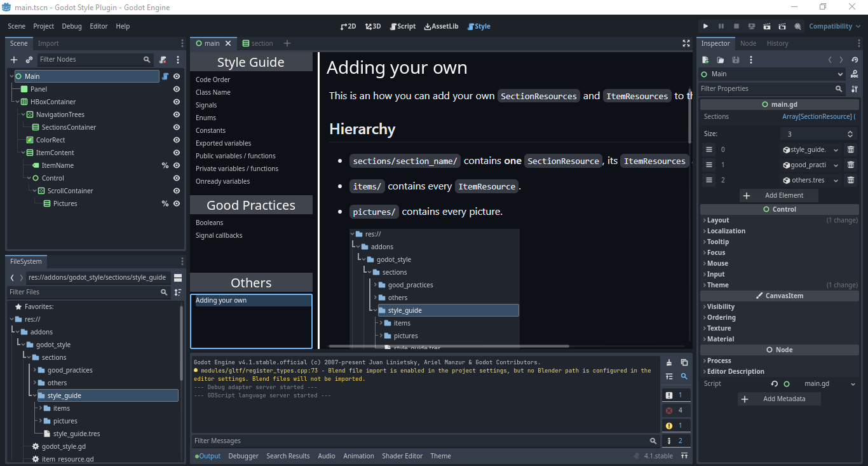Add a new node plus icon

pyautogui.click(x=14, y=59)
